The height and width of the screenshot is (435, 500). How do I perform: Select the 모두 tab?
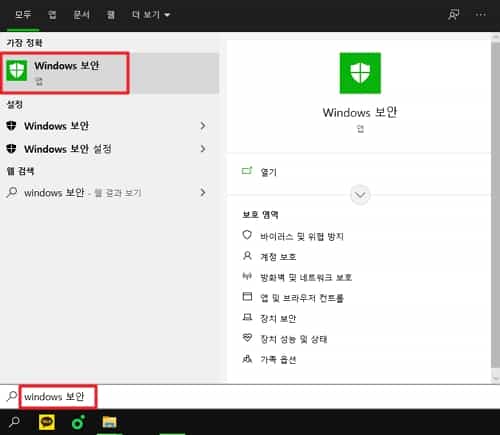tap(23, 15)
